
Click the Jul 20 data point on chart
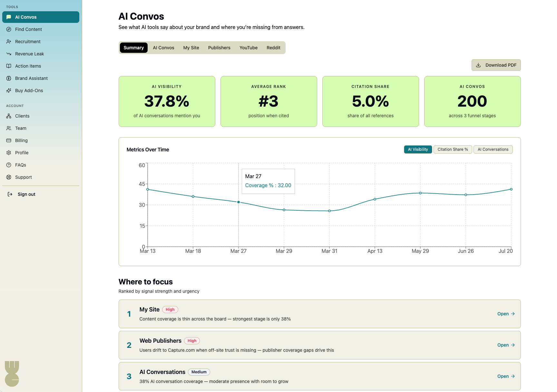click(x=511, y=189)
